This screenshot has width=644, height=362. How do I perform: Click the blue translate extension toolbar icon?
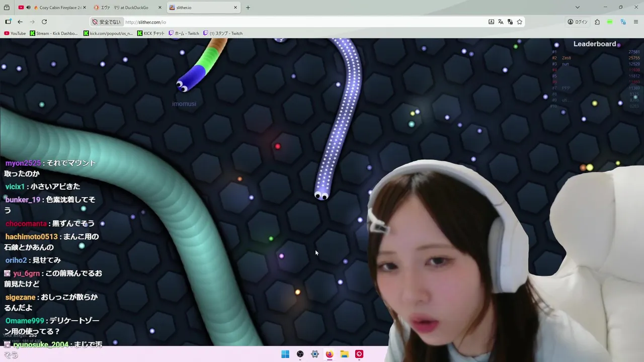pyautogui.click(x=623, y=22)
